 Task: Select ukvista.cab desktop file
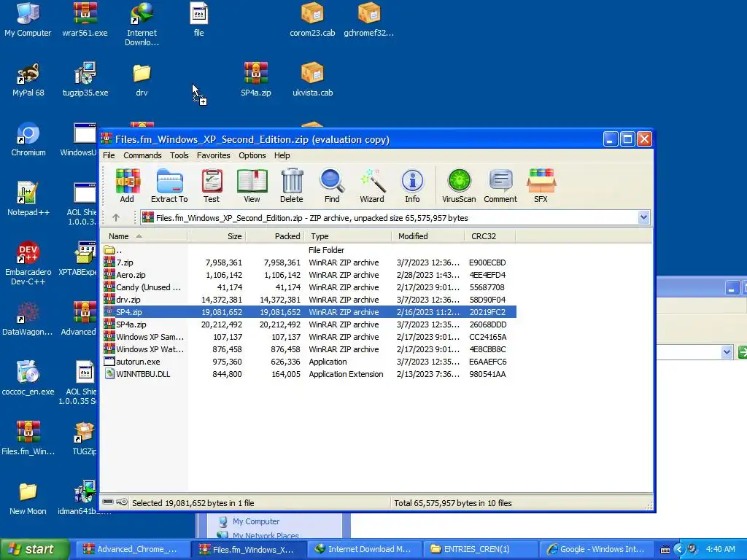(x=312, y=80)
